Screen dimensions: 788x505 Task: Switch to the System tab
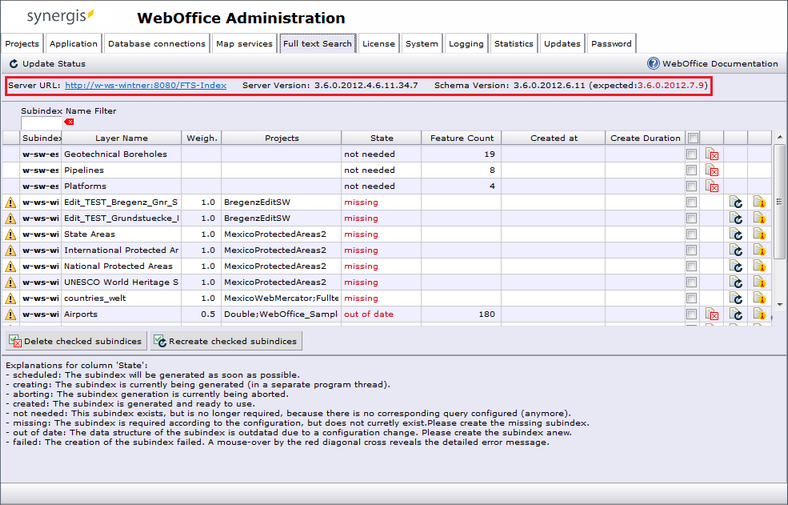[422, 44]
